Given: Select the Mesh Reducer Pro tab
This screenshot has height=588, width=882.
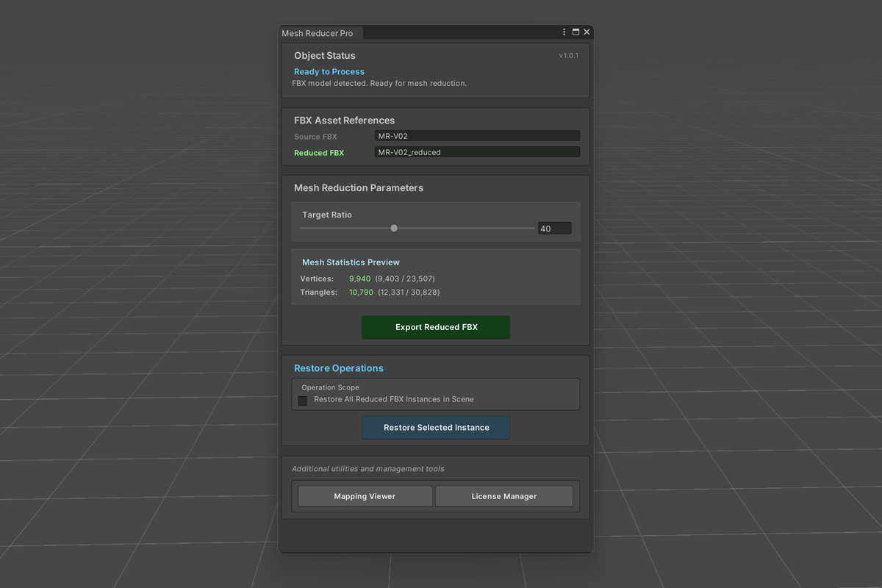Looking at the screenshot, I should [x=318, y=33].
